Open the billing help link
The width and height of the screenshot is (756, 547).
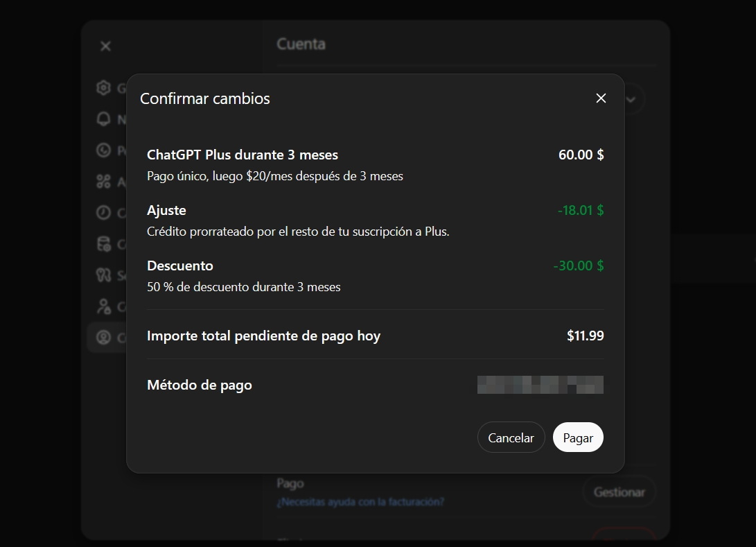pos(360,501)
